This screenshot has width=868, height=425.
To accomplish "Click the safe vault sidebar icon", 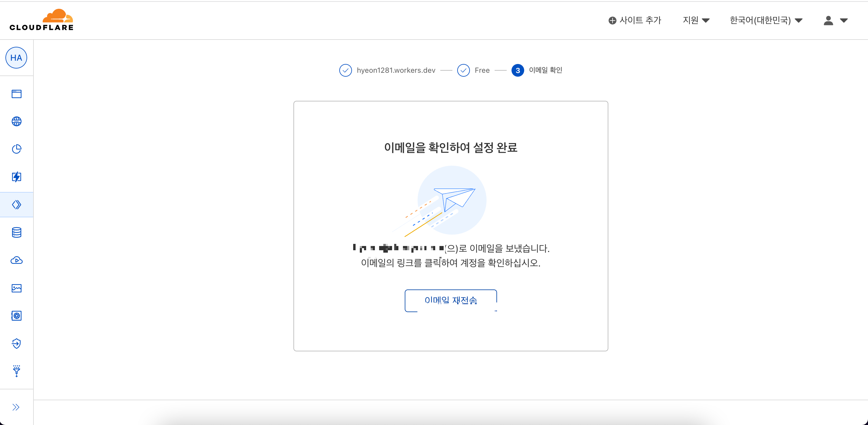I will [x=17, y=316].
